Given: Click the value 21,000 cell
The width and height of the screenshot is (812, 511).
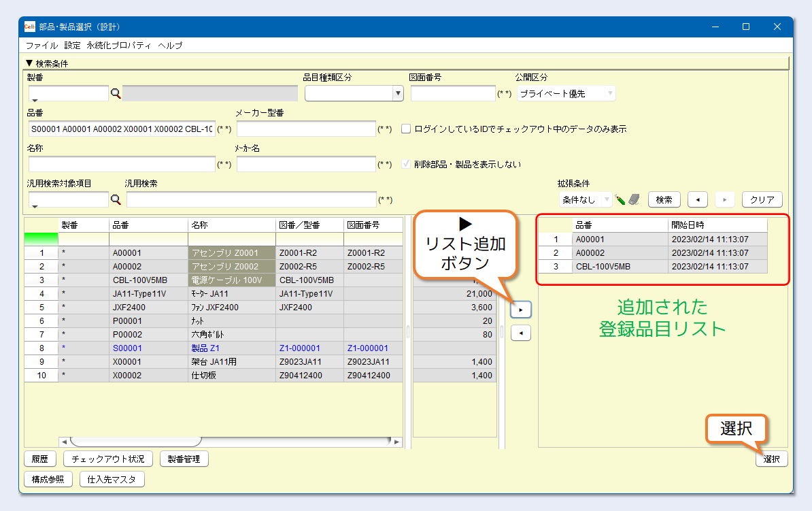Looking at the screenshot, I should tap(455, 294).
